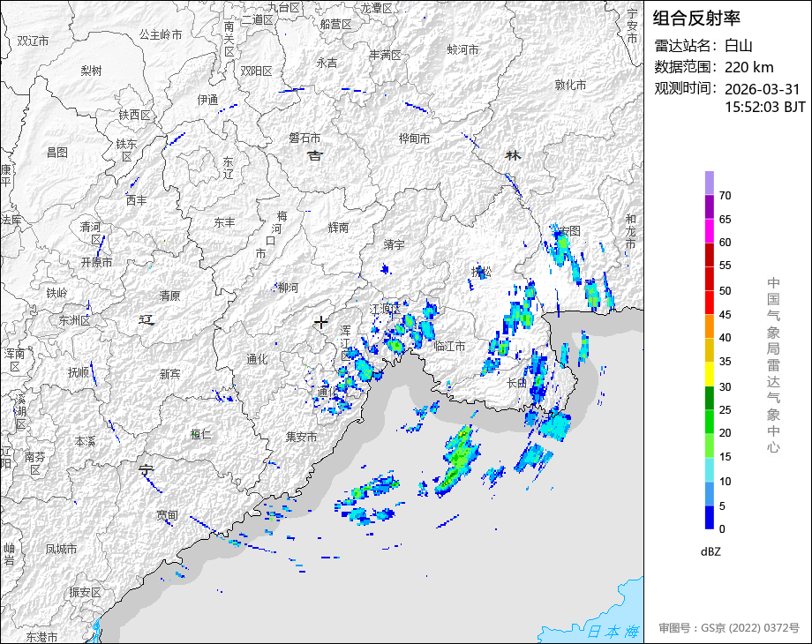Click the 东洲区 label on map
Viewport: 812px width, 644px height.
tap(74, 321)
